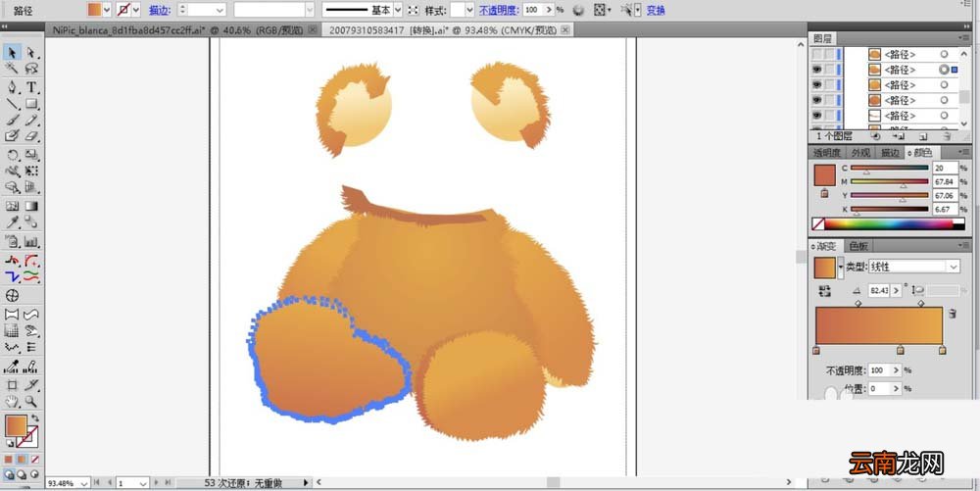Select the Rotate tool
The width and height of the screenshot is (980, 491).
point(12,155)
